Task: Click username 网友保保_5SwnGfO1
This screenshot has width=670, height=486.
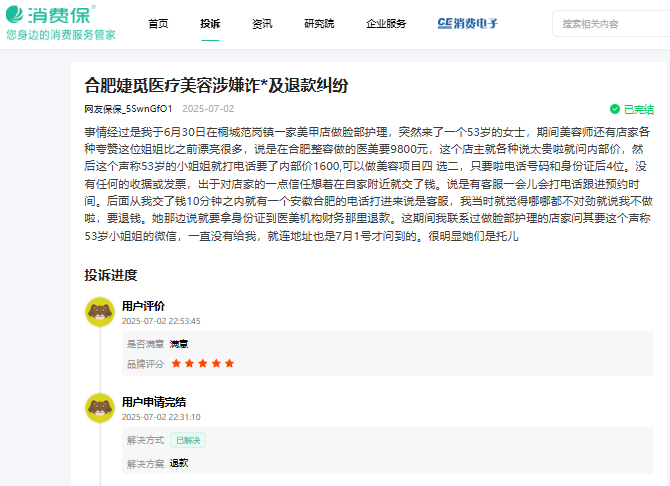Action: pos(128,109)
